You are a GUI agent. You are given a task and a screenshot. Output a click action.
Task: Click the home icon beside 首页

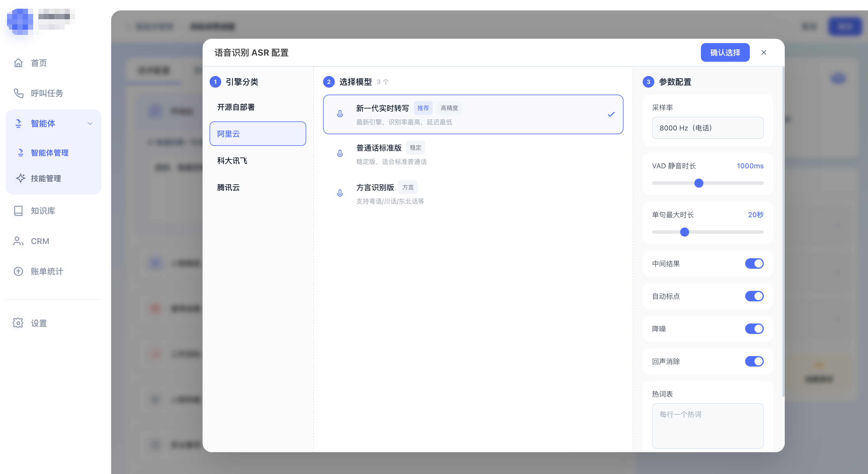(x=18, y=63)
